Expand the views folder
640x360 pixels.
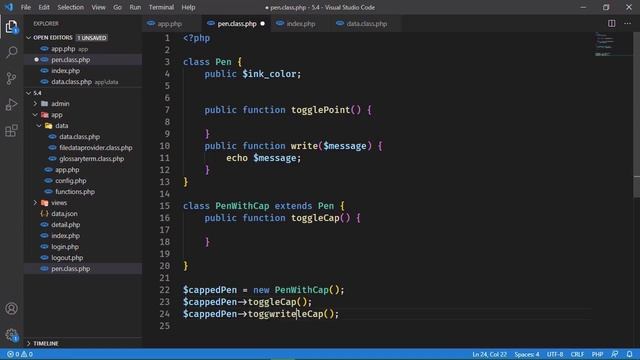(36, 202)
